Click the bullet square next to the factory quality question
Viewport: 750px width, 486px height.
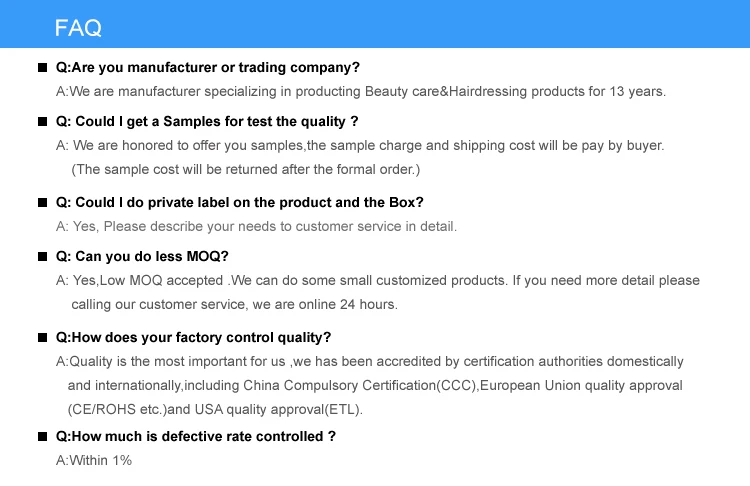coord(42,337)
